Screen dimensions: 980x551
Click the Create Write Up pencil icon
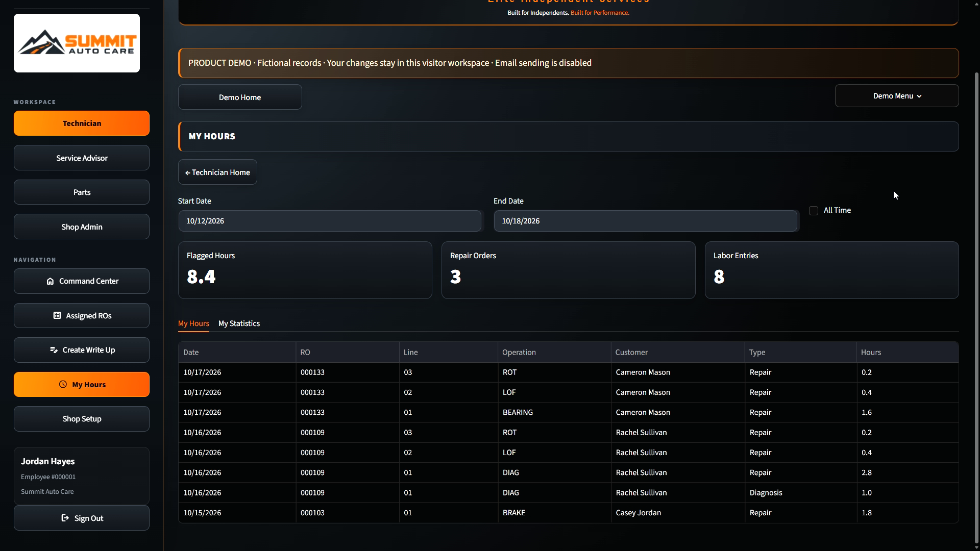[x=54, y=350]
